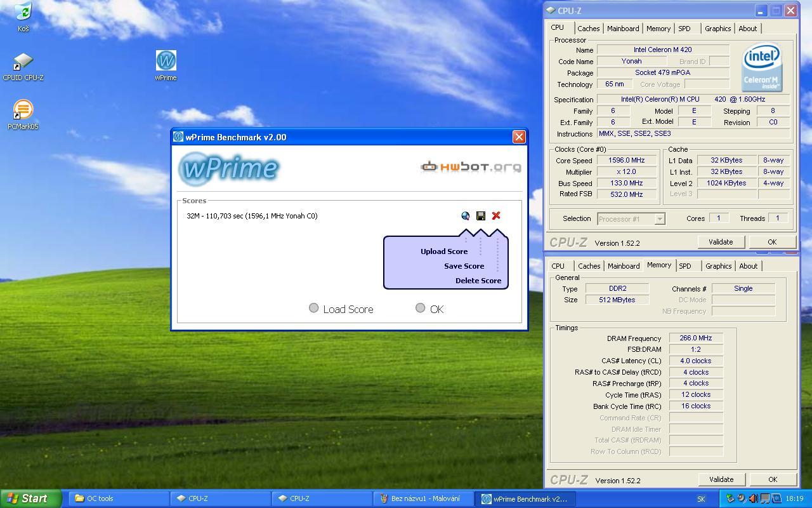Image resolution: width=812 pixels, height=508 pixels.
Task: Click the Core Speed value 1596.0 MHz
Action: pos(626,160)
